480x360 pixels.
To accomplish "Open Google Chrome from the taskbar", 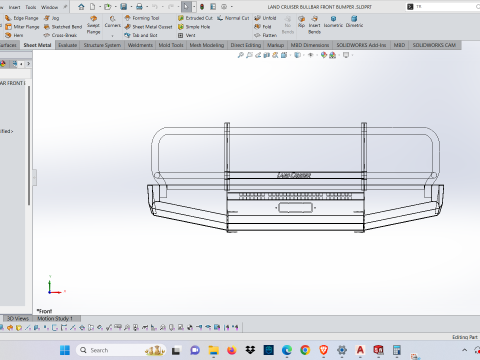I will (x=305, y=350).
